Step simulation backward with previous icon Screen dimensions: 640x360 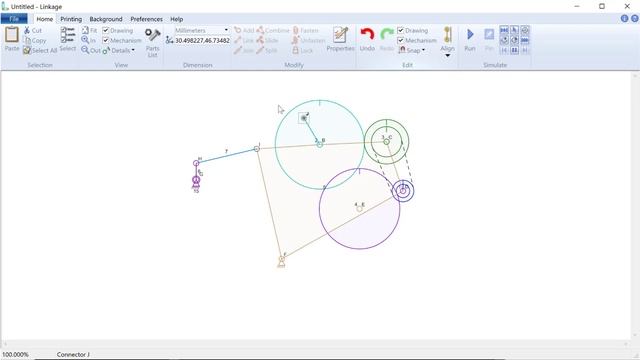click(x=504, y=50)
